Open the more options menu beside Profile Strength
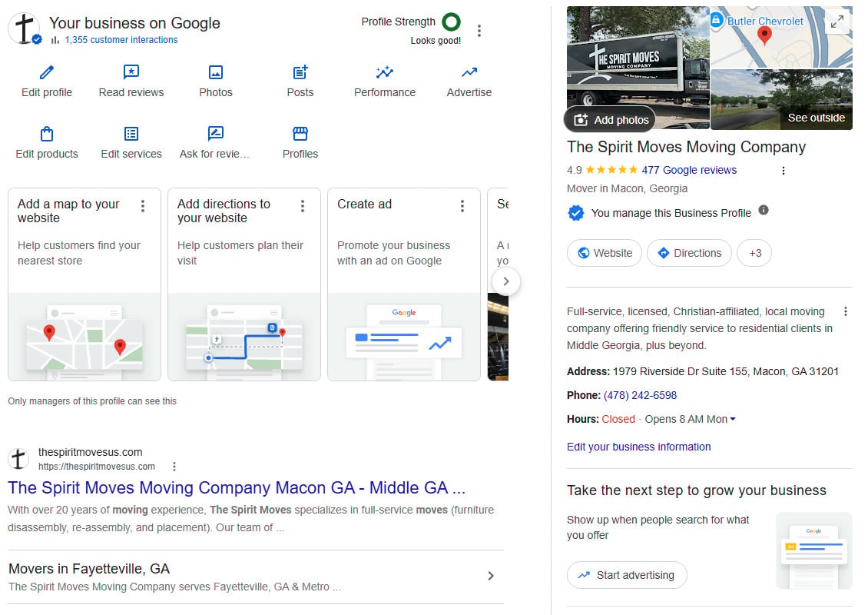868x615 pixels. 479,31
